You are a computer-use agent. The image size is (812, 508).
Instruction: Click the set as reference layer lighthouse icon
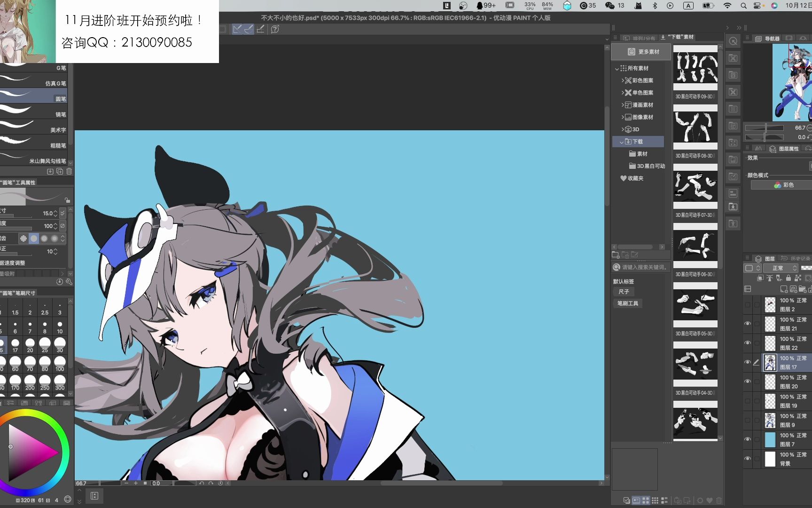[769, 278]
